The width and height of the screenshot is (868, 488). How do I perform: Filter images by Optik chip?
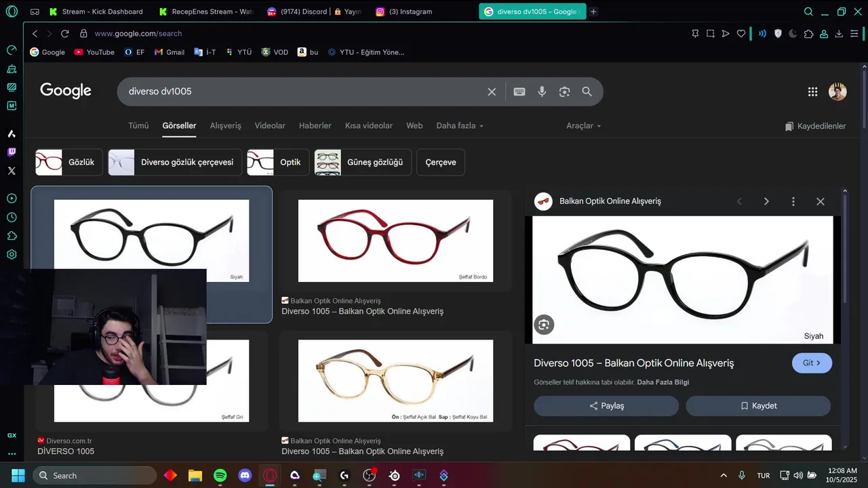coord(278,162)
